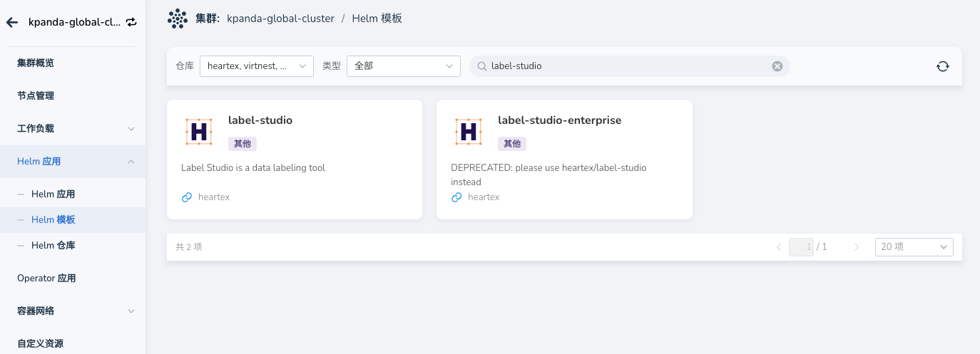Image resolution: width=980 pixels, height=354 pixels.
Task: Click the switch cluster icon
Action: [131, 22]
